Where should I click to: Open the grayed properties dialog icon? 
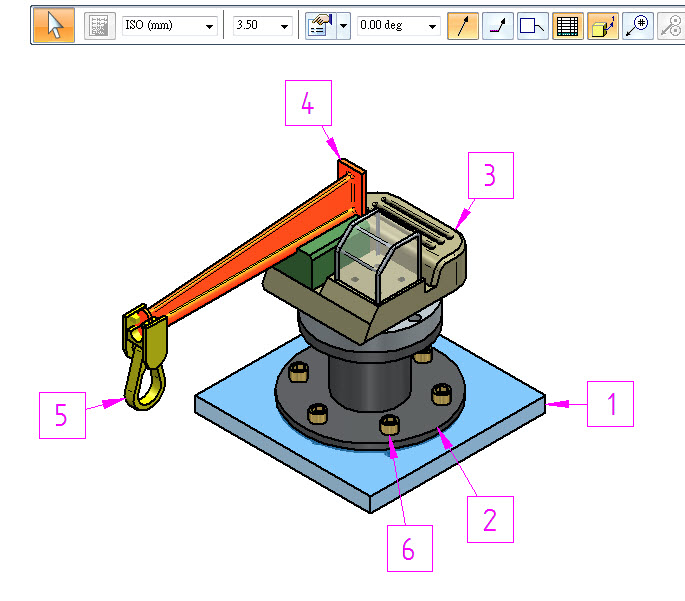point(99,26)
